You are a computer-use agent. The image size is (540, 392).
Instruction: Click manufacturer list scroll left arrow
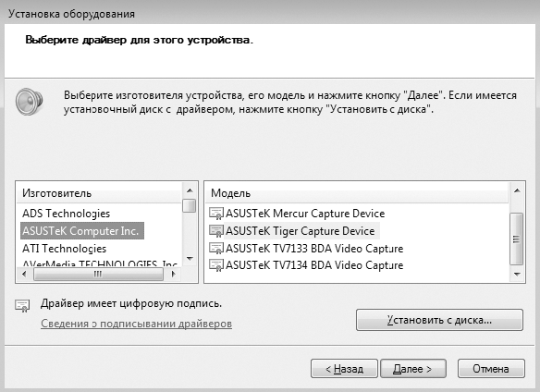(24, 275)
